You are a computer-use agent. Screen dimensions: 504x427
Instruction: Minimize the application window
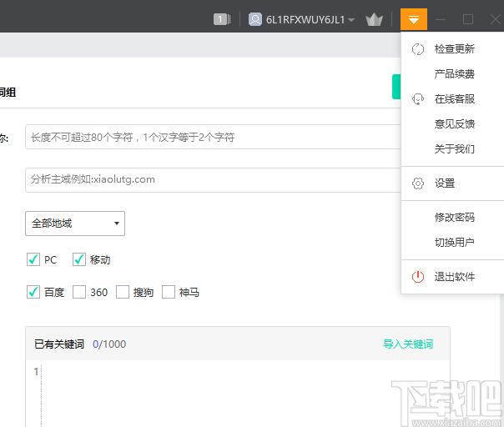[x=441, y=19]
